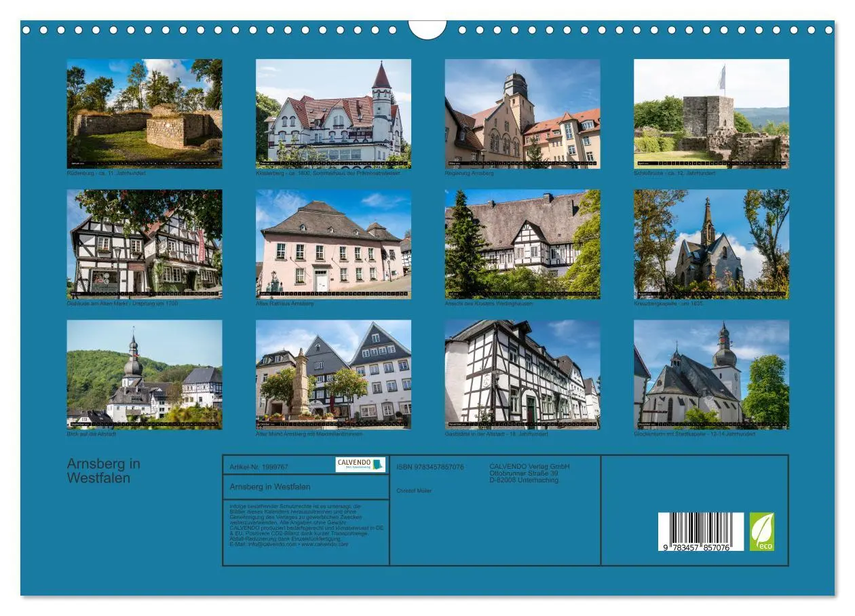
Task: Click caption 'Altes Rathaus Arnsberg'
Action: (285, 303)
